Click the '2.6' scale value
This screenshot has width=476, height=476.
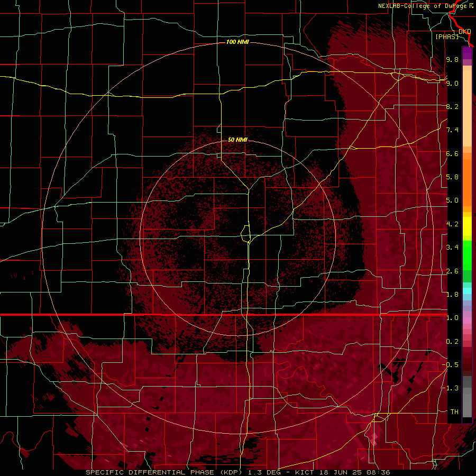click(x=452, y=271)
